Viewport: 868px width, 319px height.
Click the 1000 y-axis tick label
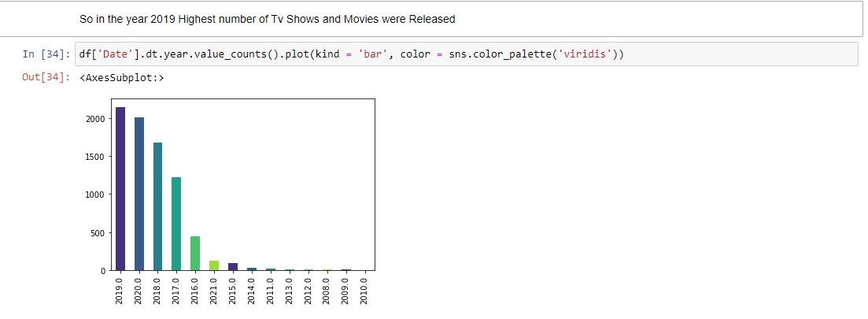[x=94, y=195]
